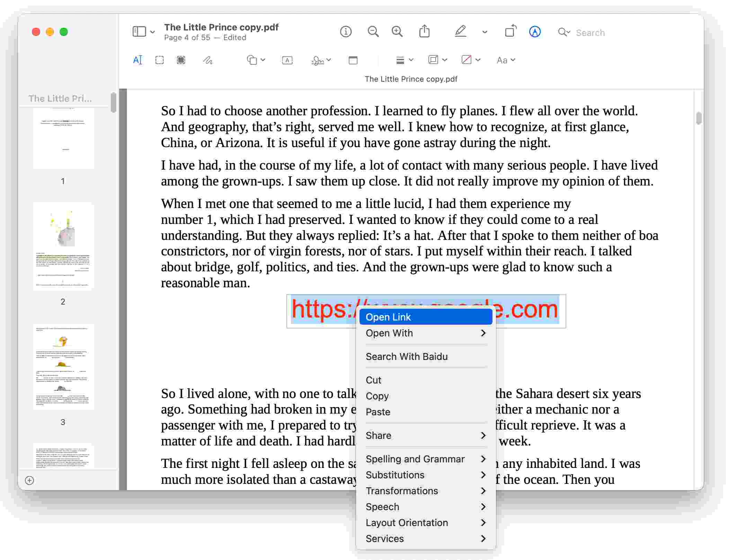Viewport: 737px width, 560px height.
Task: Toggle the thumbnail sidebar view
Action: coord(140,31)
